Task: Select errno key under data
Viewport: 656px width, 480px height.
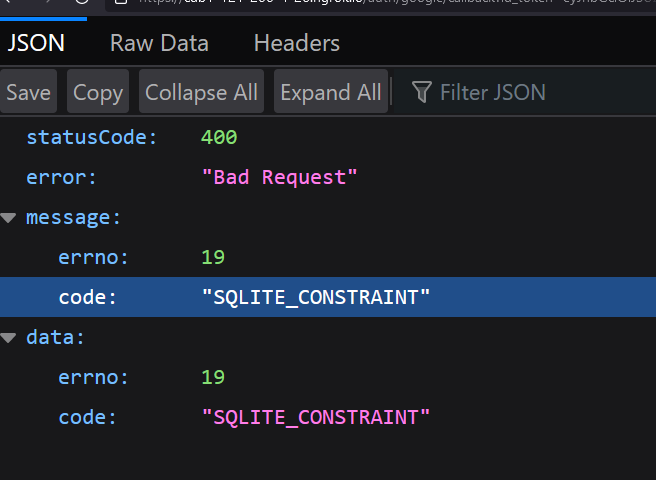Action: [x=93, y=377]
